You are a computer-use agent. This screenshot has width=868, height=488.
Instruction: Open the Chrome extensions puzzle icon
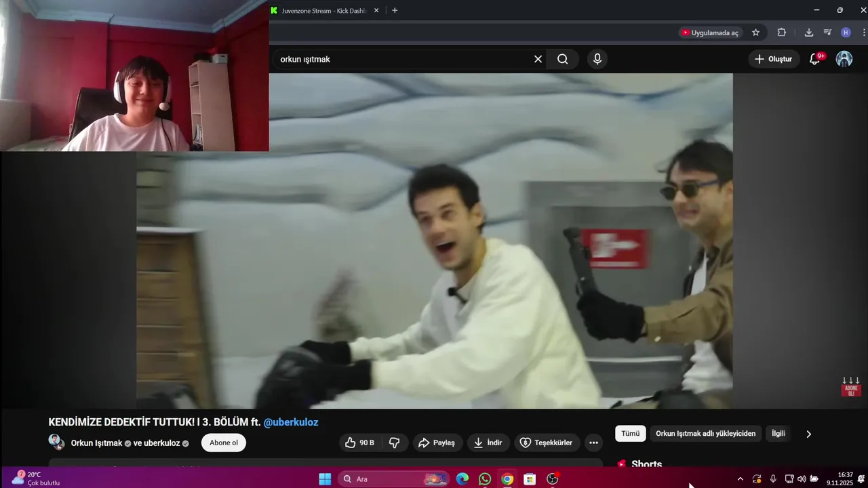tap(781, 33)
